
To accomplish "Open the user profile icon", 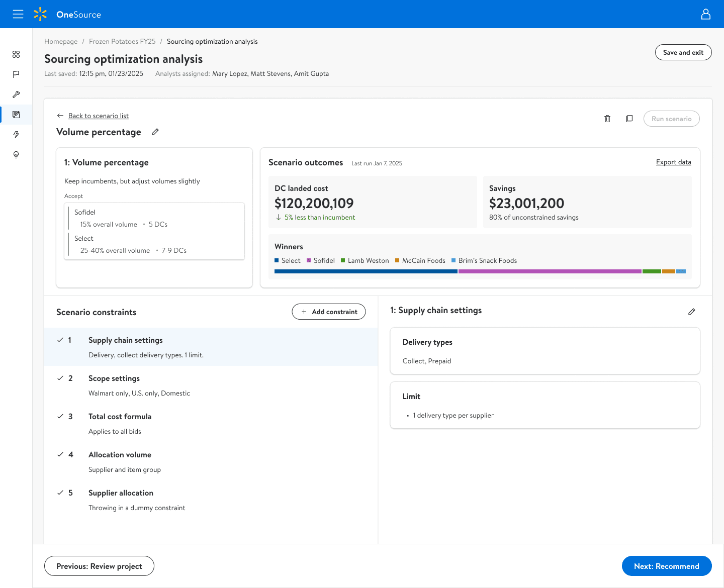I will (x=705, y=14).
